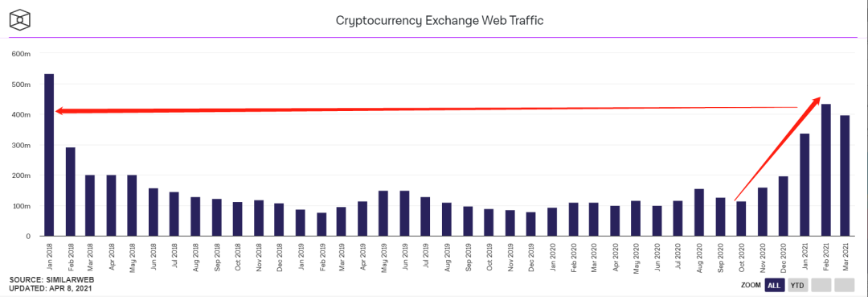The width and height of the screenshot is (868, 297).
Task: Click the cube logo icon at top left
Action: (19, 20)
